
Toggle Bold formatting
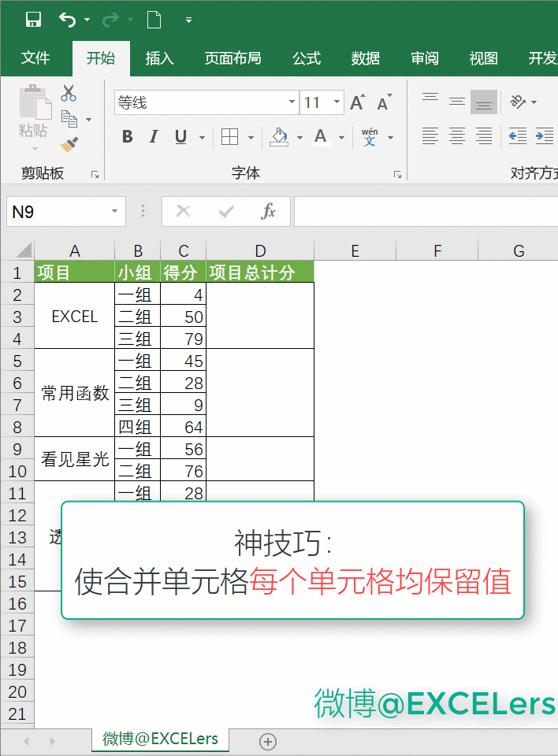127,137
